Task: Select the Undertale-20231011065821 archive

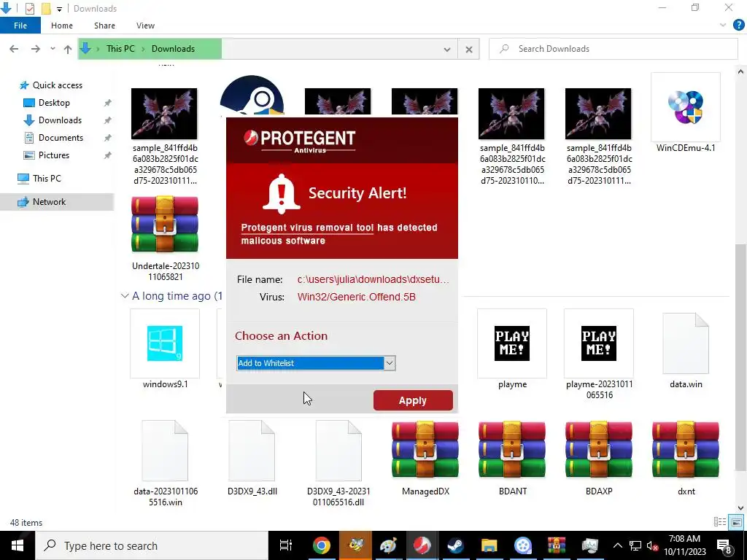Action: [x=165, y=238]
